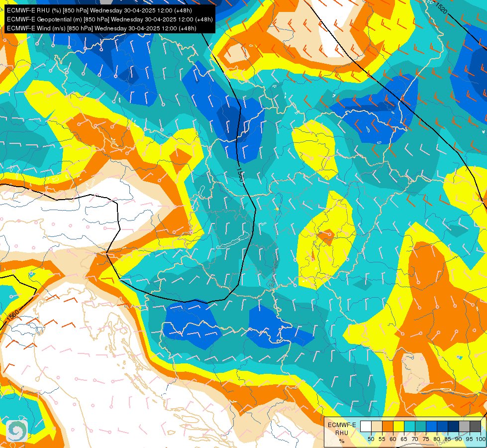This screenshot has height=448, width=487.
Task: Click the '60' legend tick label
Action: click(x=393, y=439)
